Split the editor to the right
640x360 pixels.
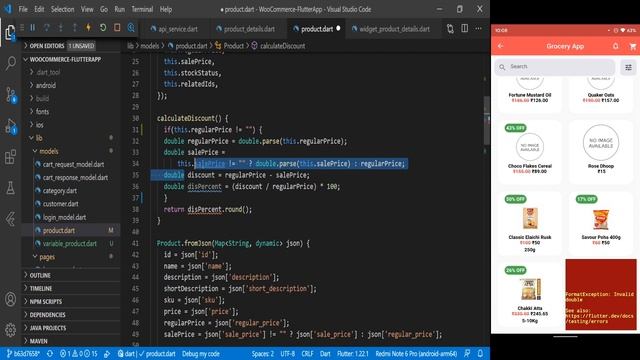[x=464, y=29]
